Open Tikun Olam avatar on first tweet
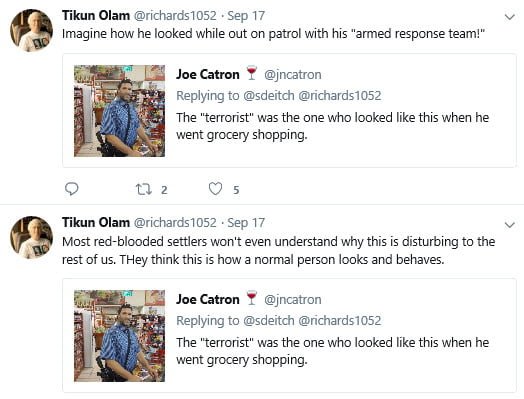The image size is (524, 399). pyautogui.click(x=31, y=30)
